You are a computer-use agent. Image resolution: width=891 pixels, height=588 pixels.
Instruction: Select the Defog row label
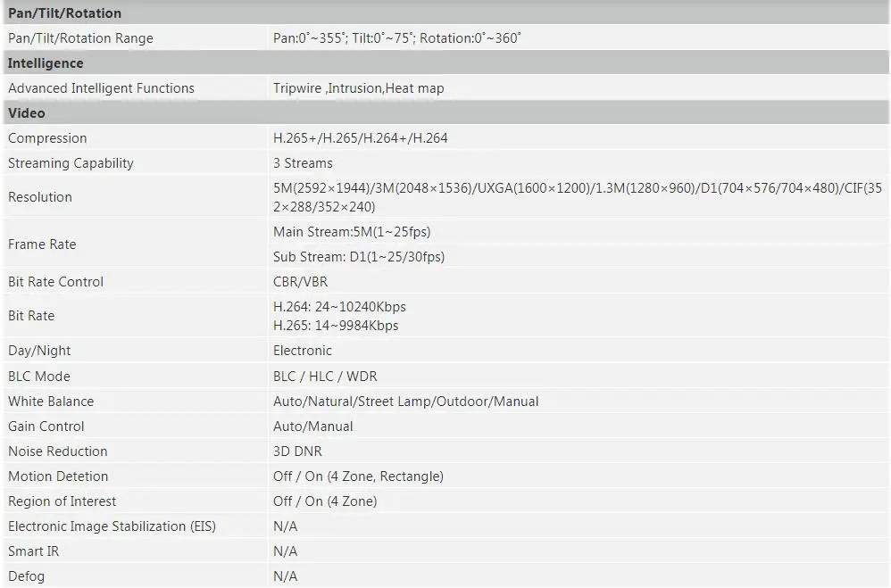point(26,576)
